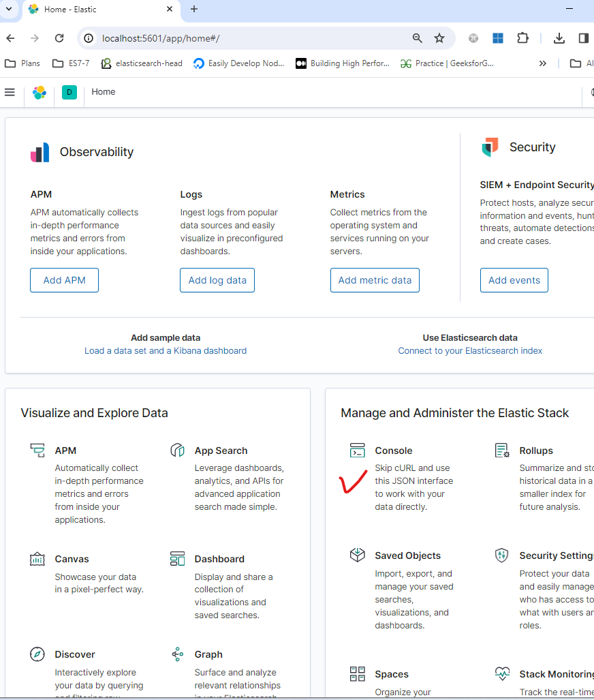Click the Add log data button
This screenshot has height=700, width=594.
[x=217, y=279]
